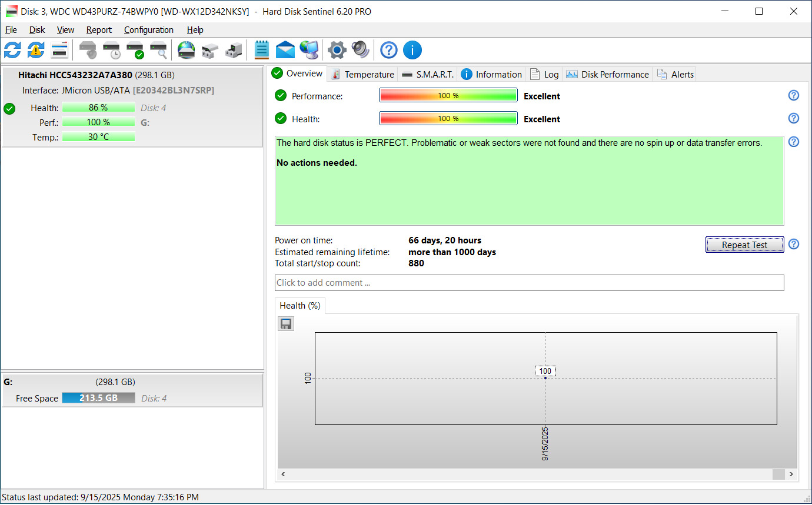
Task: Open the Report menu
Action: coord(99,30)
